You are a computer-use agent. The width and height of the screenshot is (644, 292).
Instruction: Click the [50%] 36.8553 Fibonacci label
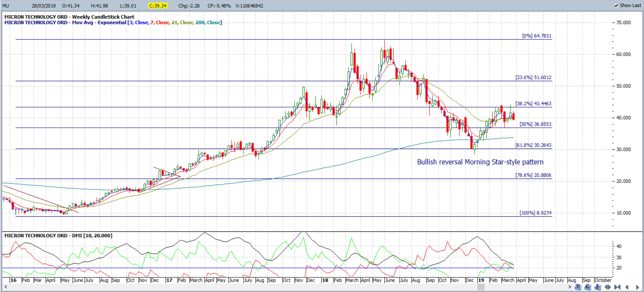pos(536,124)
